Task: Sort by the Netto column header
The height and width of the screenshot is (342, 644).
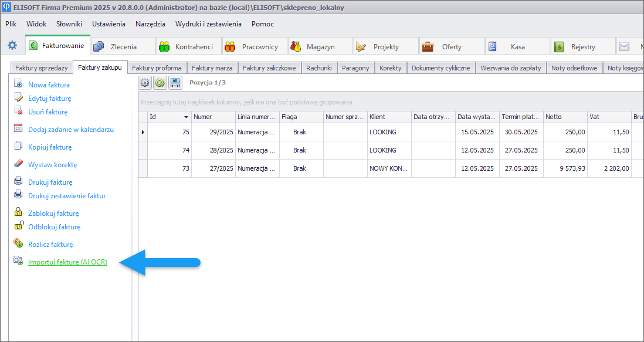Action: click(x=565, y=117)
